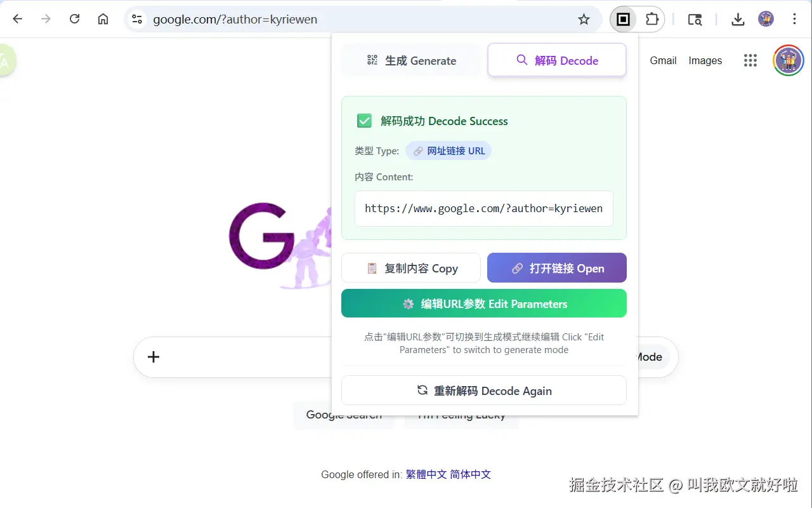This screenshot has height=508, width=812.
Task: Go to homepage using the home icon
Action: point(103,19)
